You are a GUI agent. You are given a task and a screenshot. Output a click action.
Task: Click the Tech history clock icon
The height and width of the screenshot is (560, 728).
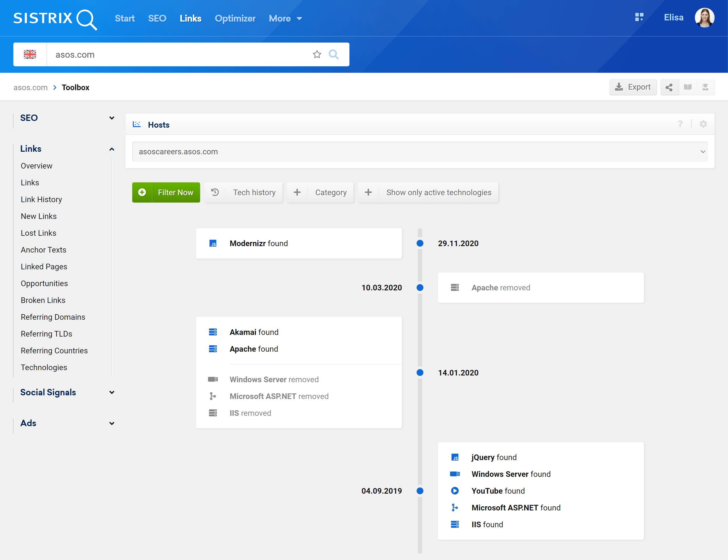pyautogui.click(x=215, y=192)
